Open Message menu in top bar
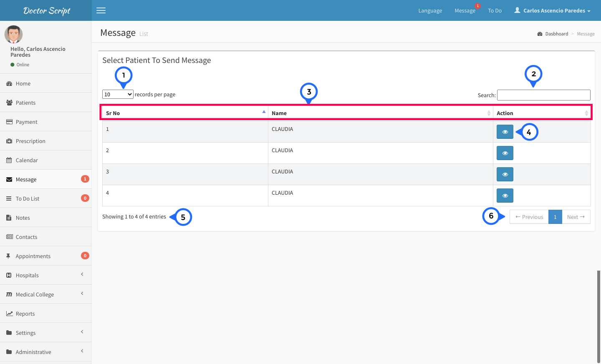Image resolution: width=601 pixels, height=364 pixels. (x=465, y=10)
